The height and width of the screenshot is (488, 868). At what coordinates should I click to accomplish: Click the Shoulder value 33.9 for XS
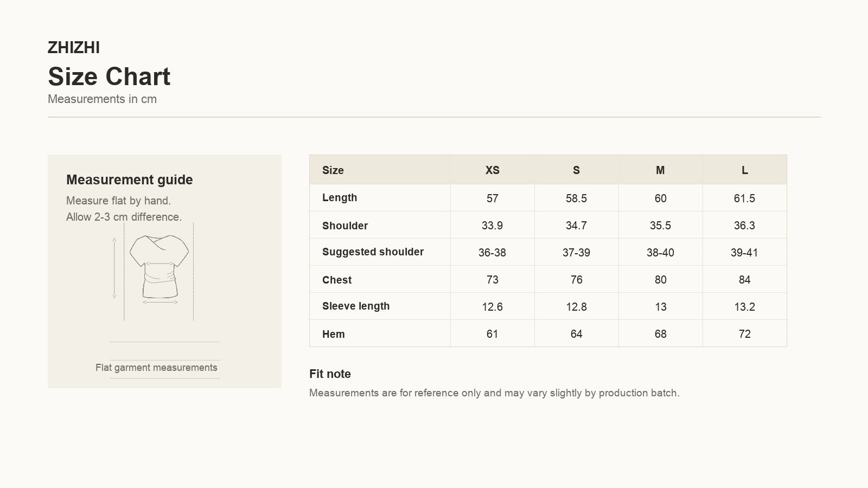[x=493, y=226]
